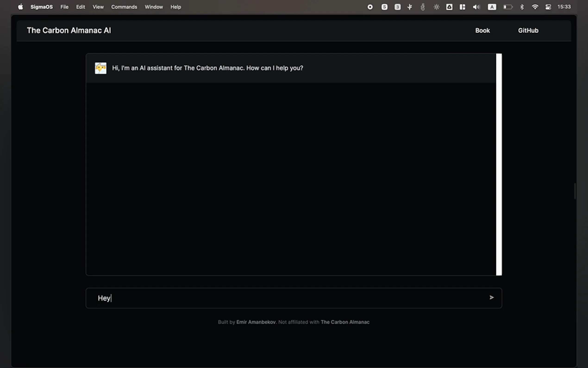Open the Commands menu
The image size is (588, 368).
tap(124, 7)
